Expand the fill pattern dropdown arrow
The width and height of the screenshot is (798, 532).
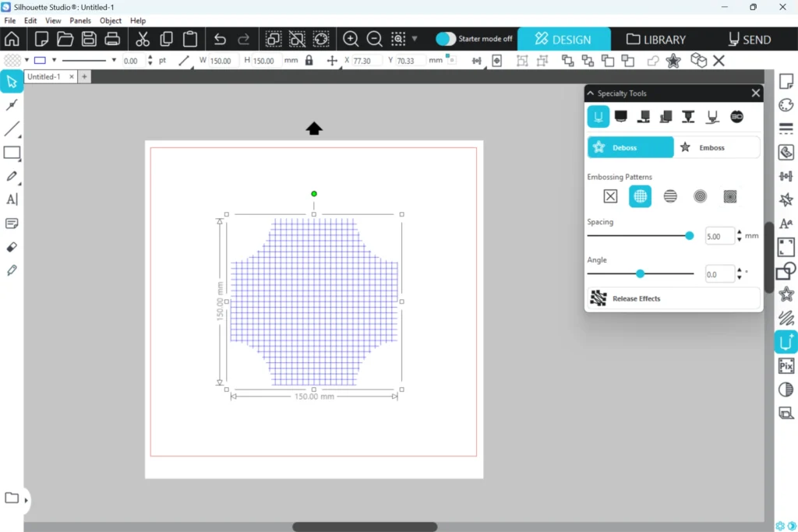[x=26, y=61]
